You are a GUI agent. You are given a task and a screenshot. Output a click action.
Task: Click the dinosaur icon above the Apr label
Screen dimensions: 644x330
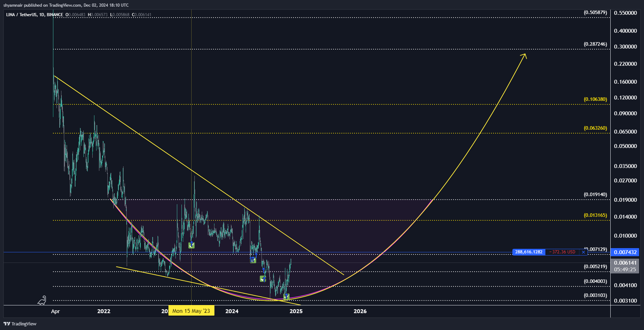(42, 300)
